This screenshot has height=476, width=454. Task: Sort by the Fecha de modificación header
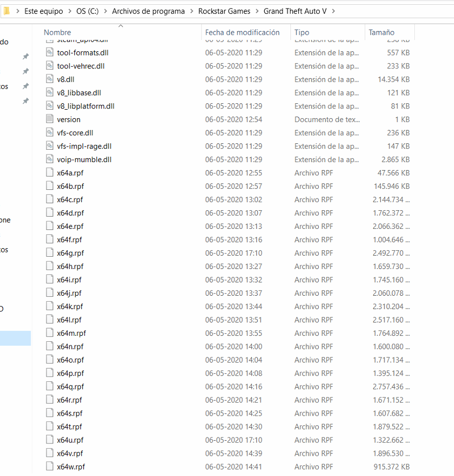(242, 33)
